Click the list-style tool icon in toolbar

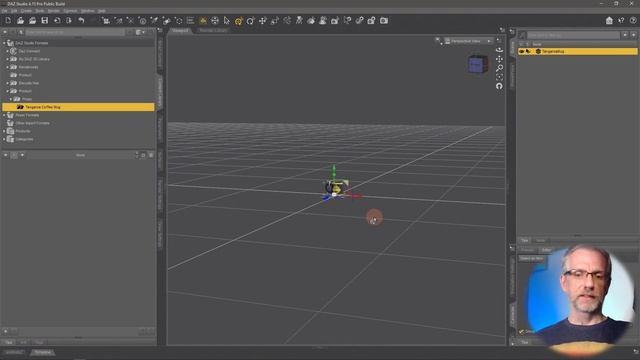(190, 20)
